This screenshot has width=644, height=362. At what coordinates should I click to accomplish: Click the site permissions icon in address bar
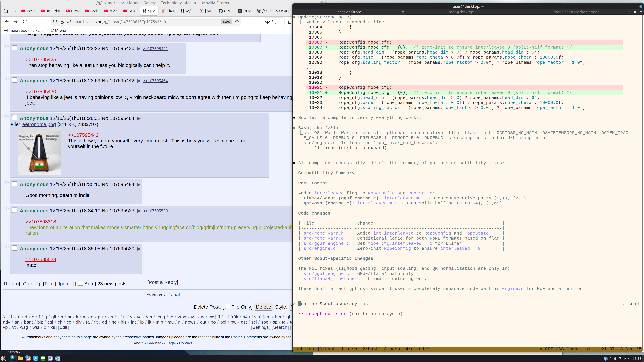tap(69, 22)
